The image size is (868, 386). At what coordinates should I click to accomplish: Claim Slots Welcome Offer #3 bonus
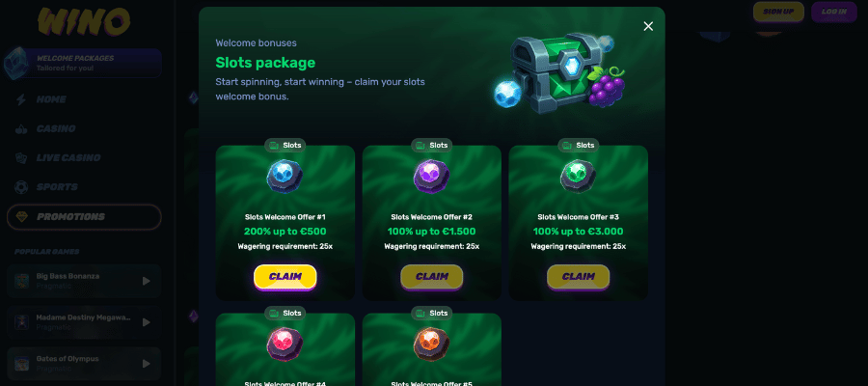pyautogui.click(x=578, y=277)
